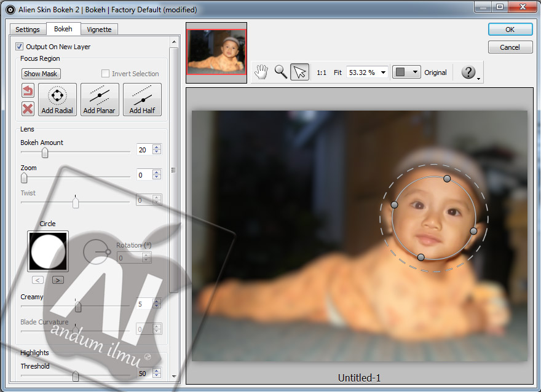Open the Help question mark icon
Screen dimensions: 541x392
(468, 72)
